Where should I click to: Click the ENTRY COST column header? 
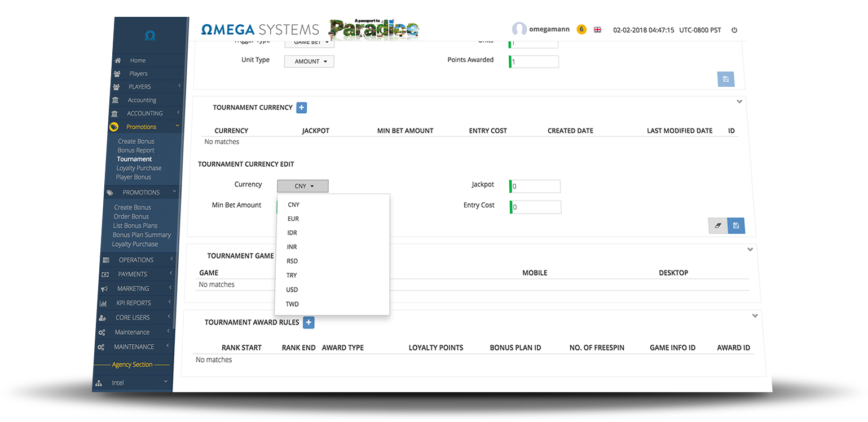click(488, 131)
